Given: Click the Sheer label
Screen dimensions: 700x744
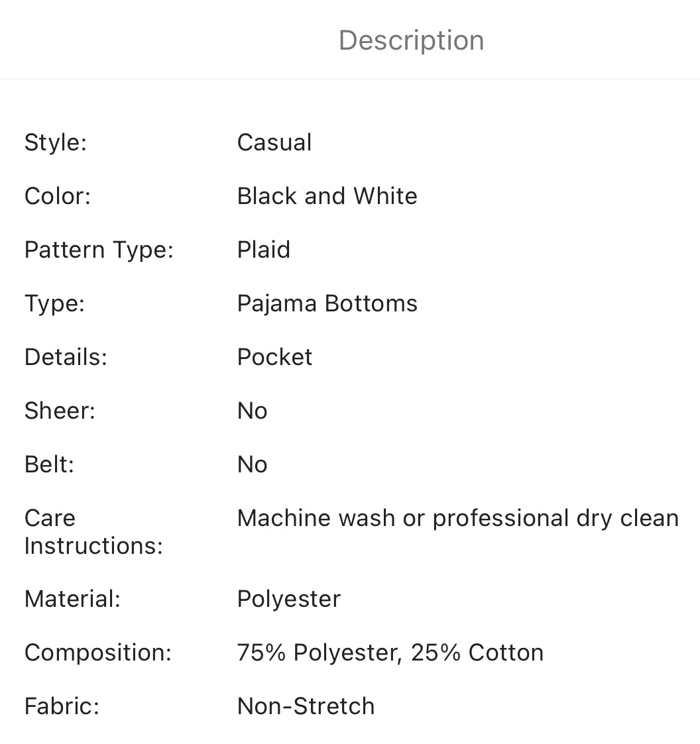Looking at the screenshot, I should (x=60, y=411).
